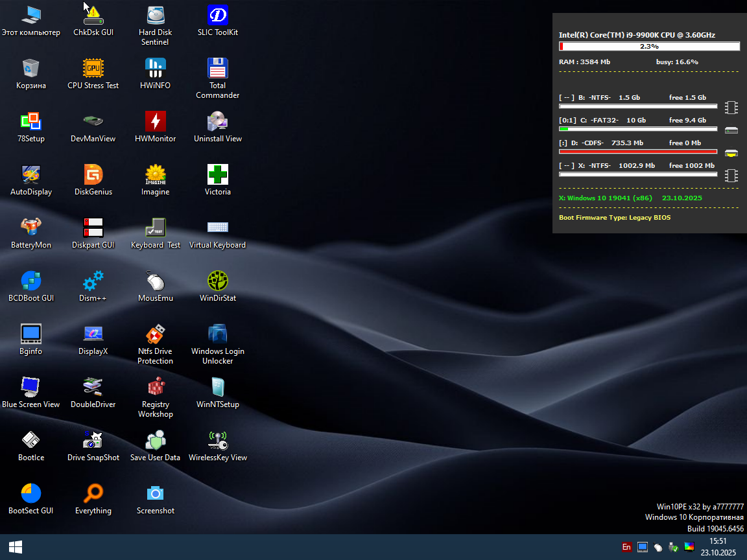Select the Hard Disk Sentinel icon
Viewport: 747px width, 560px height.
[x=155, y=15]
